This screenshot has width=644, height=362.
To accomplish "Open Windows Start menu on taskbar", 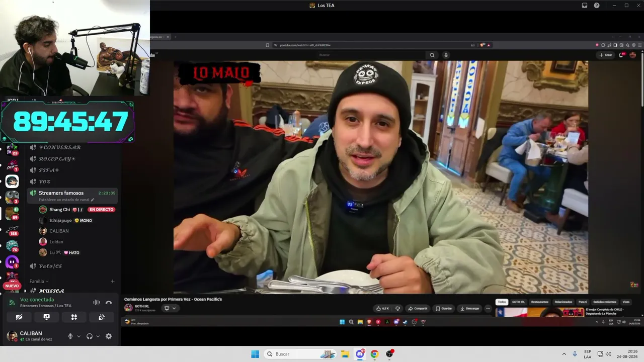I will [255, 354].
